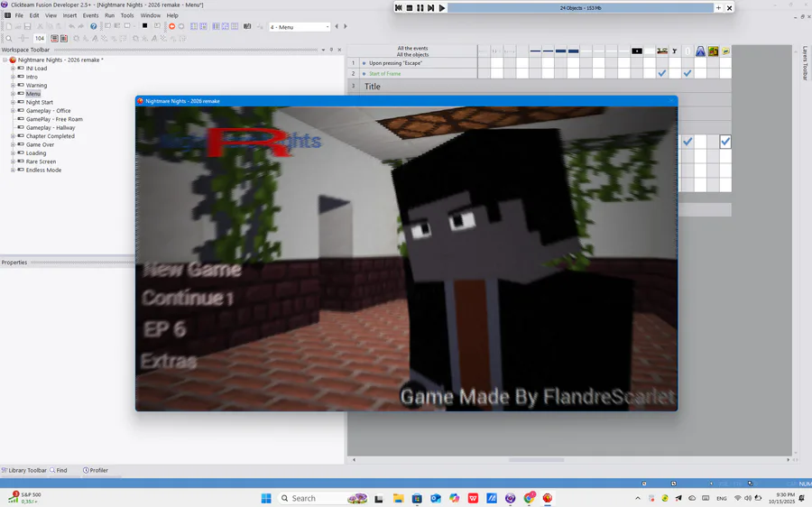Open the Events menu
Image resolution: width=812 pixels, height=507 pixels.
pyautogui.click(x=90, y=15)
